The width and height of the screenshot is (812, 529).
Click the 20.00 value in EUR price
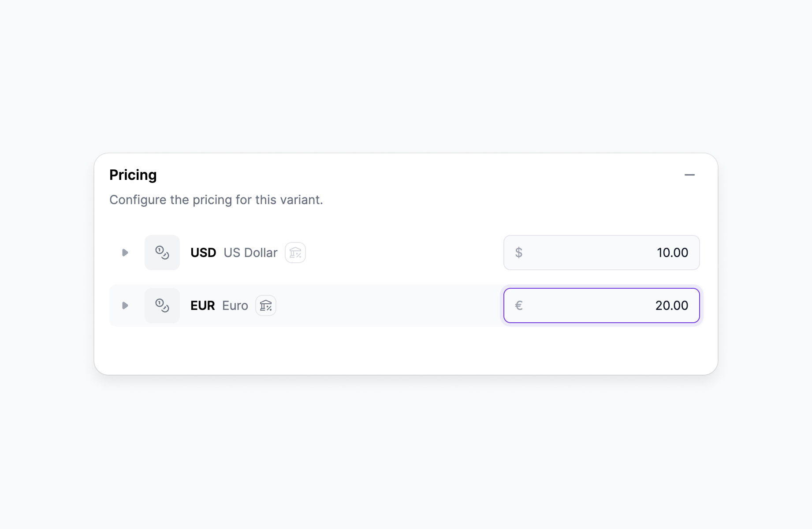(671, 305)
